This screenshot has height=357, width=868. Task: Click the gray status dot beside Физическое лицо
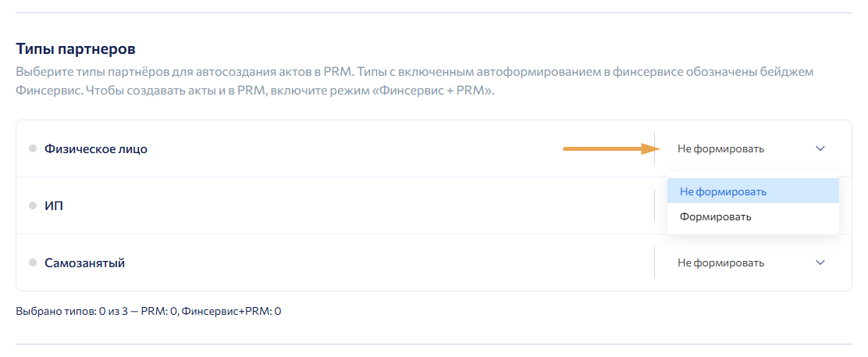pyautogui.click(x=33, y=148)
